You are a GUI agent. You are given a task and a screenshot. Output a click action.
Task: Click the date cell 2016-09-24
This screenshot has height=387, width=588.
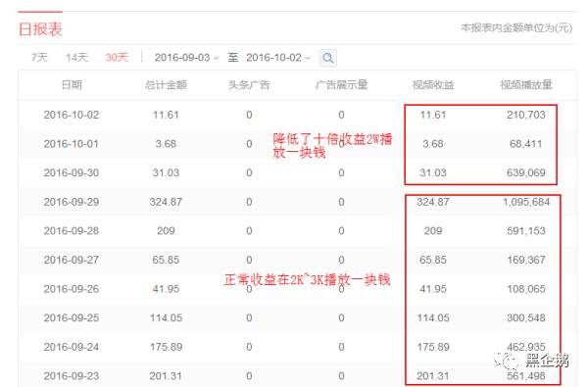[72, 347]
